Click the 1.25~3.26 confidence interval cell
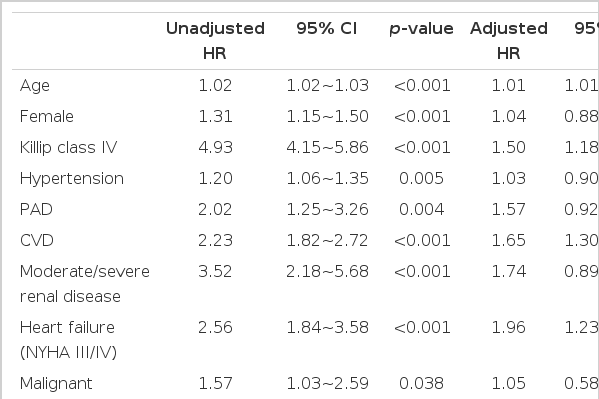 tap(327, 209)
